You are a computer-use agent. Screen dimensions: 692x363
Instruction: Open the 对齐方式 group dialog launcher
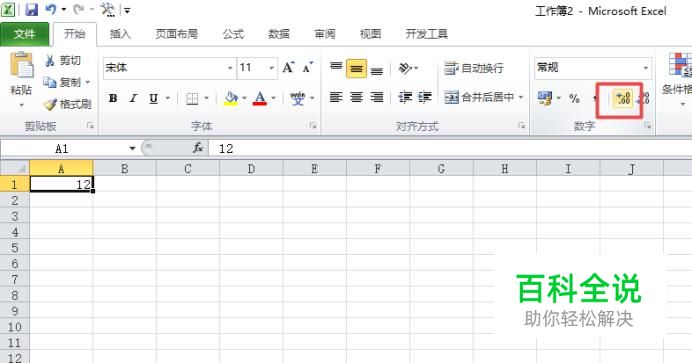pos(522,126)
